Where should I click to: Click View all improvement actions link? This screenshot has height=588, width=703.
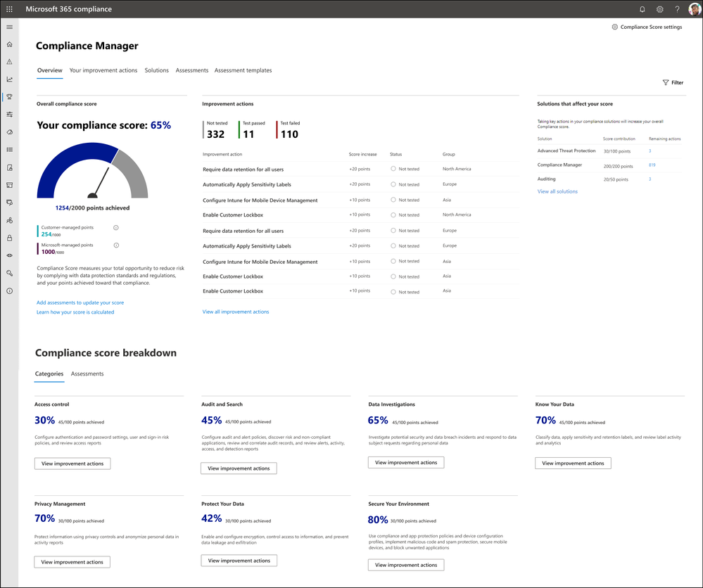(x=236, y=312)
